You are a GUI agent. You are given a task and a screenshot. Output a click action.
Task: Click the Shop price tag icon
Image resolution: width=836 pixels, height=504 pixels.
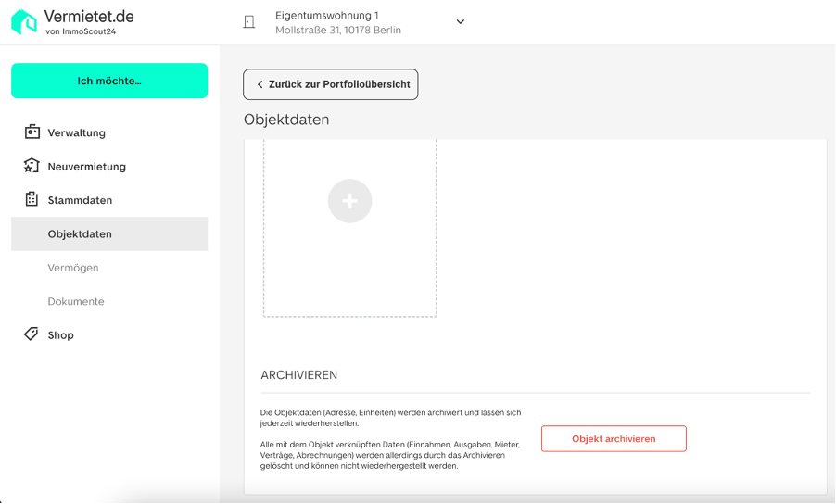[31, 334]
